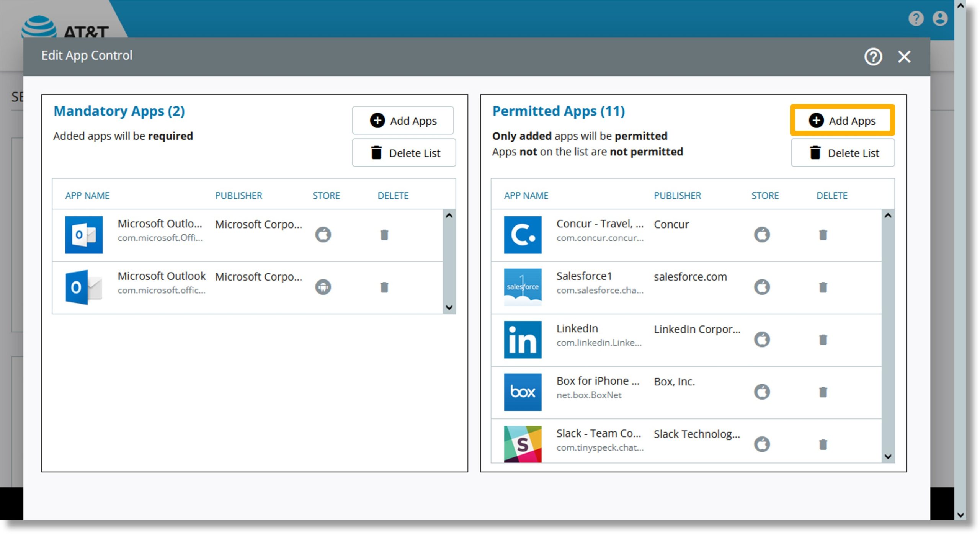The height and width of the screenshot is (534, 980).
Task: Delete the Mandatory Apps list
Action: 404,153
